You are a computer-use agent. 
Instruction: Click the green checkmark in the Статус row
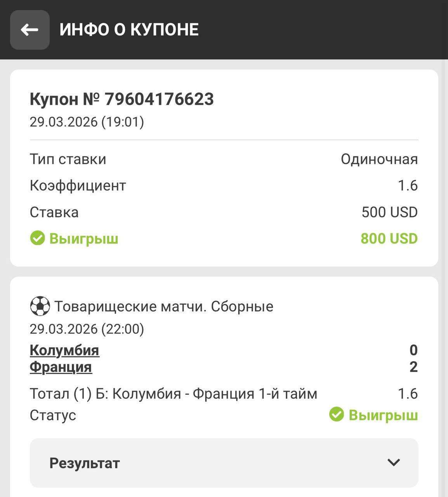(x=337, y=414)
